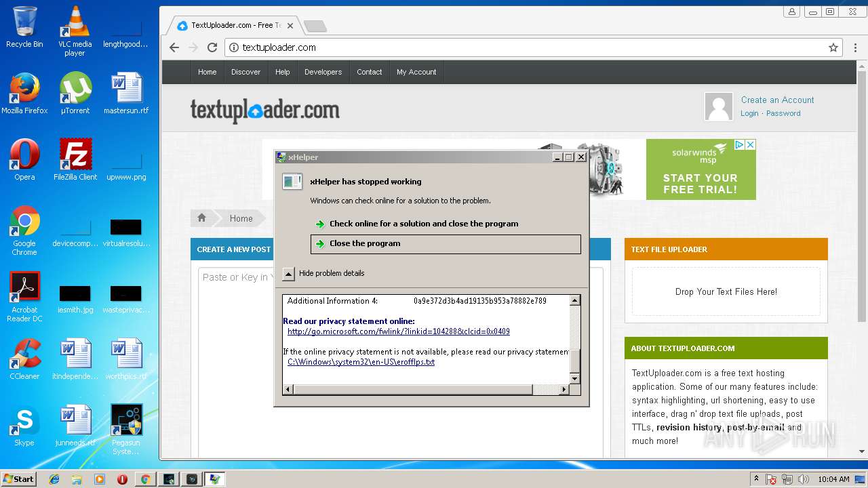Open Discover menu item
The height and width of the screenshot is (488, 868).
(x=245, y=72)
